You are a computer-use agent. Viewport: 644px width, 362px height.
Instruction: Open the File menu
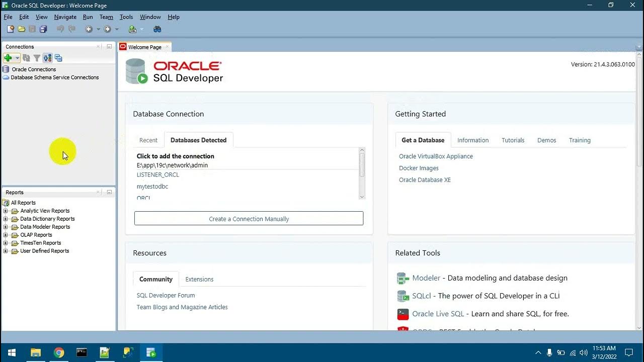point(8,17)
